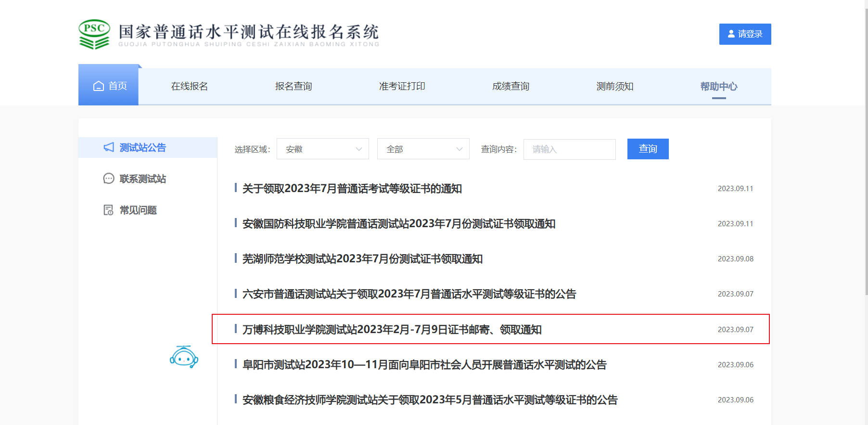Open the robot assistant chat icon
Screen dimensions: 868x425
pyautogui.click(x=184, y=357)
